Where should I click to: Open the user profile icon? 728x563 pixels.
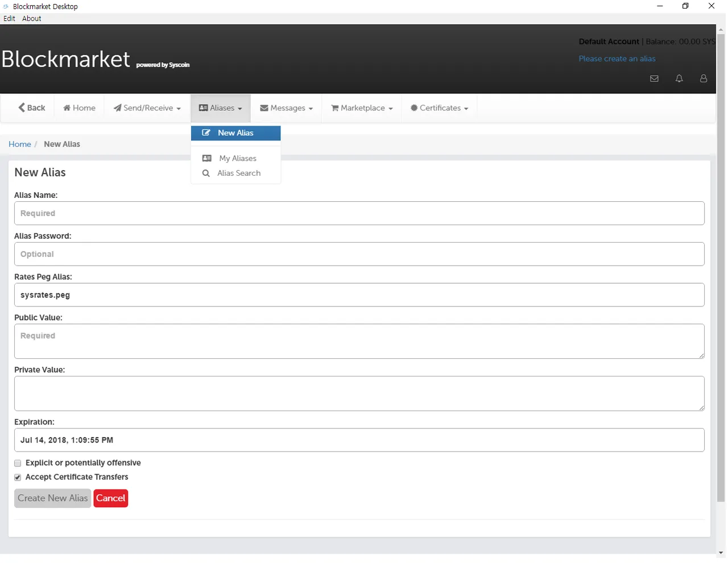[704, 78]
